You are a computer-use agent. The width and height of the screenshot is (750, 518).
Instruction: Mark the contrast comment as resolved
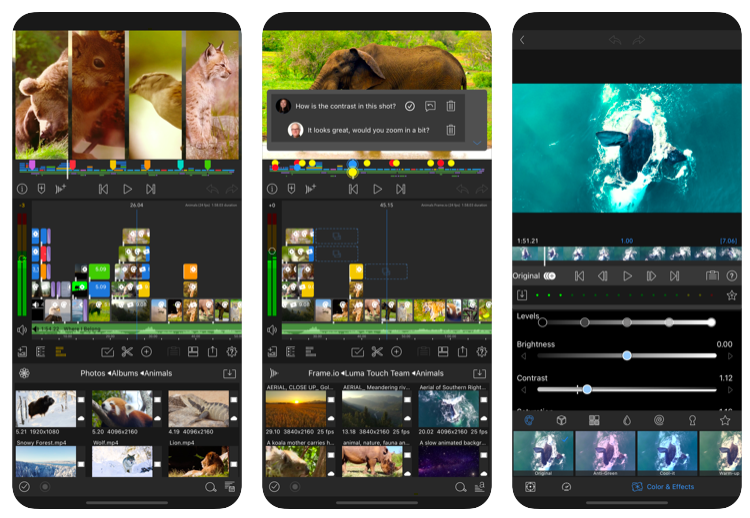coord(410,106)
